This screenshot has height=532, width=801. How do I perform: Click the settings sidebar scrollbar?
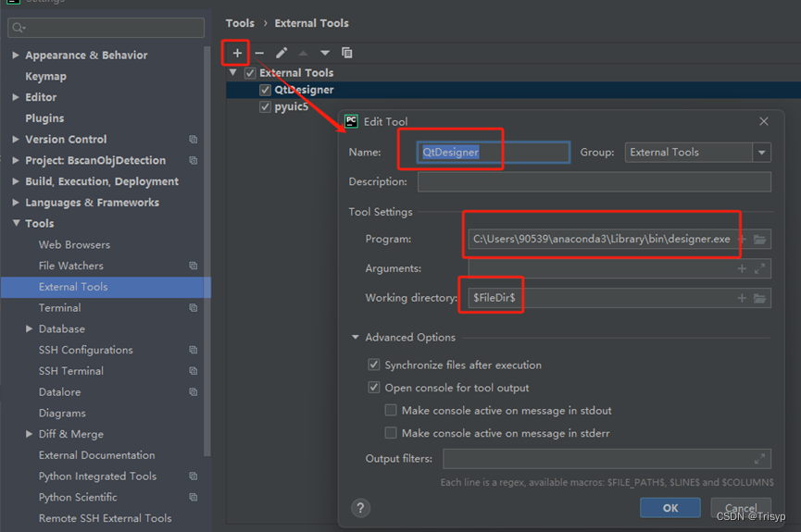(x=207, y=250)
